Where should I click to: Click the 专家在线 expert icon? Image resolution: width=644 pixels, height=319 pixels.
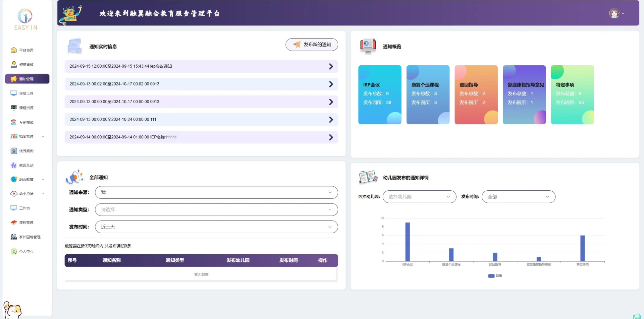14,122
